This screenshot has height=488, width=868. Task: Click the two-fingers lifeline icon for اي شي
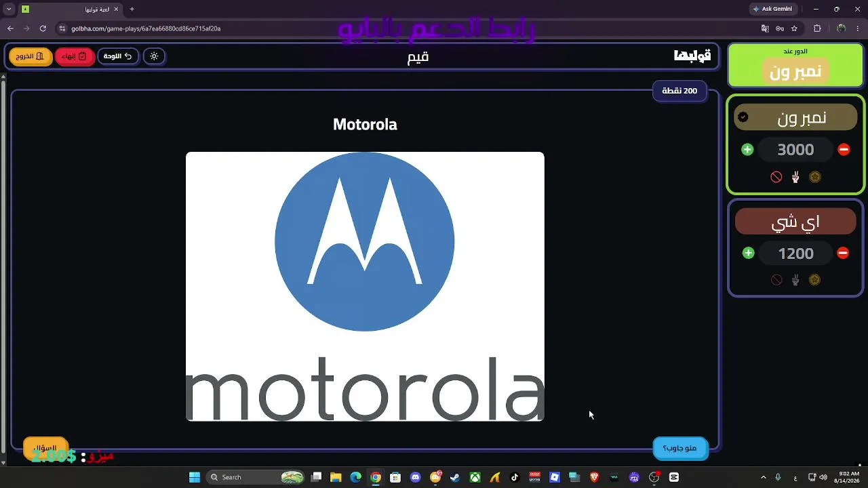pos(795,280)
